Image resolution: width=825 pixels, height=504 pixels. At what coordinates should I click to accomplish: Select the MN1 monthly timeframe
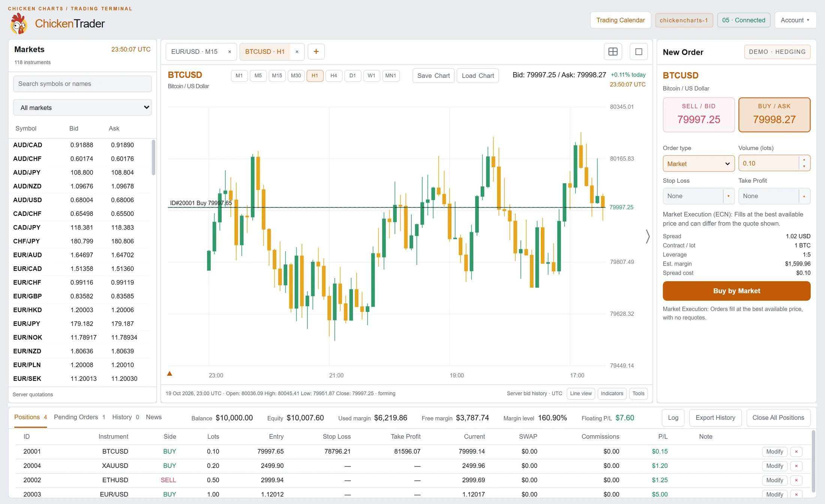click(x=390, y=76)
